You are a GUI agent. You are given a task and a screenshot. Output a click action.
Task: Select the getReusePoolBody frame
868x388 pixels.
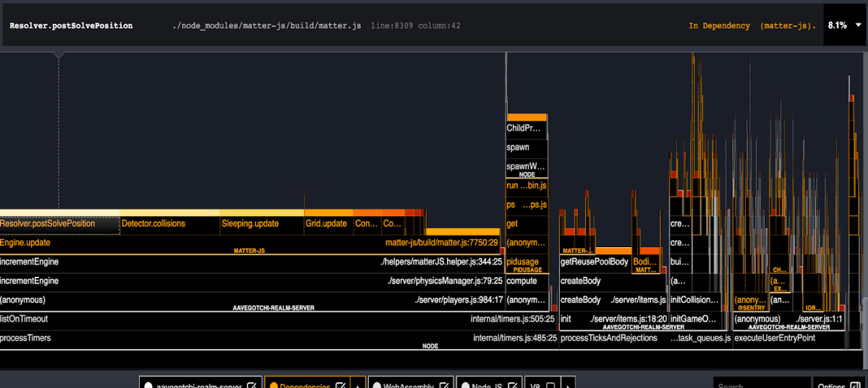(595, 262)
